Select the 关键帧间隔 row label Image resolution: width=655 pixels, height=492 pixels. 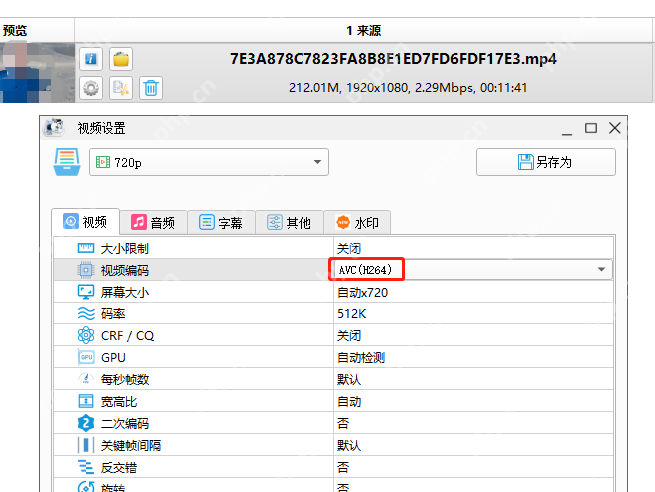(x=131, y=445)
